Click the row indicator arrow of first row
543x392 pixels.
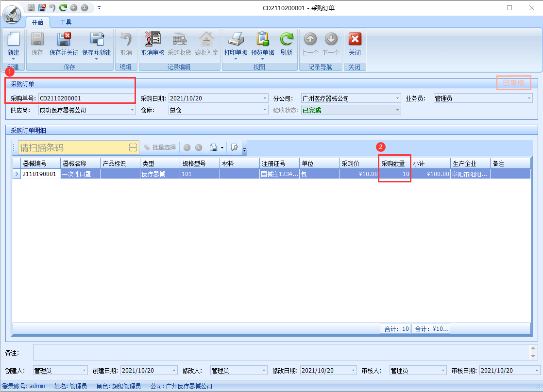17,174
